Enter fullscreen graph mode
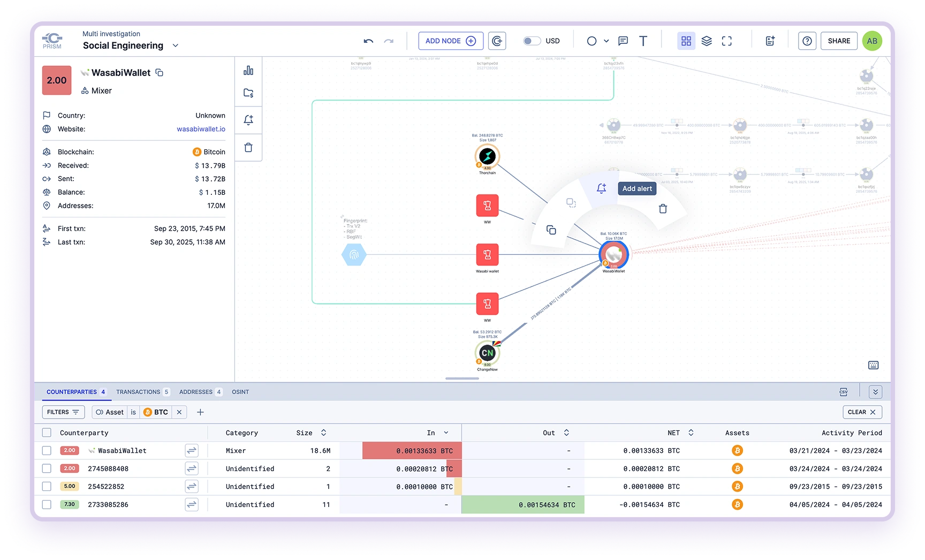 (x=726, y=41)
